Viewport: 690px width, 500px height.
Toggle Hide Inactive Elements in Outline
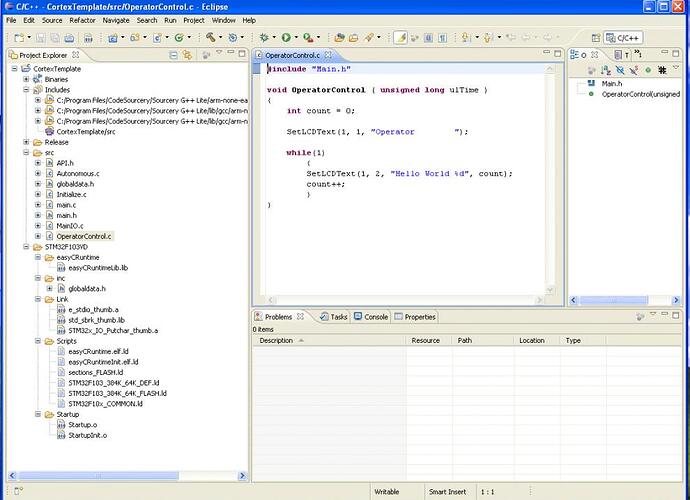[662, 70]
